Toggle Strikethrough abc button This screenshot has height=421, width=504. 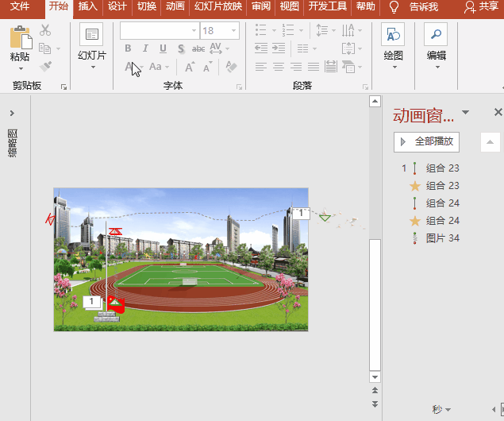198,48
